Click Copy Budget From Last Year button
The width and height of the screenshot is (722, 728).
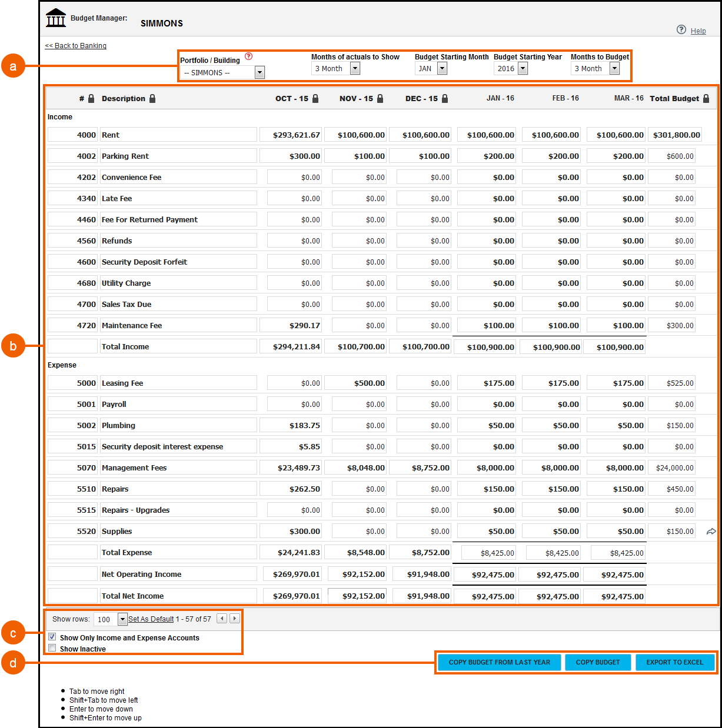(500, 662)
